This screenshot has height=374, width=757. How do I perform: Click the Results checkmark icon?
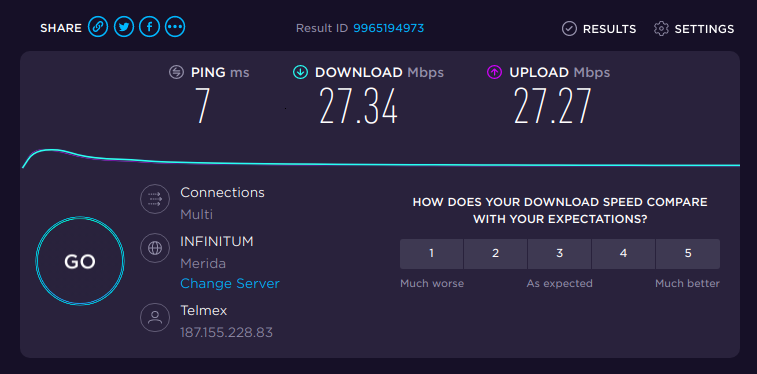[x=570, y=29]
